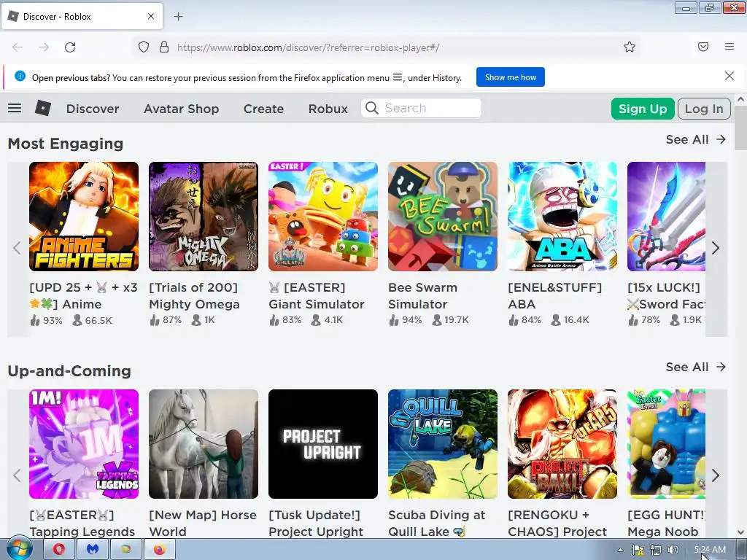The height and width of the screenshot is (560, 747).
Task: Click the 'Bee Swarm Simulator' title text
Action: (422, 296)
